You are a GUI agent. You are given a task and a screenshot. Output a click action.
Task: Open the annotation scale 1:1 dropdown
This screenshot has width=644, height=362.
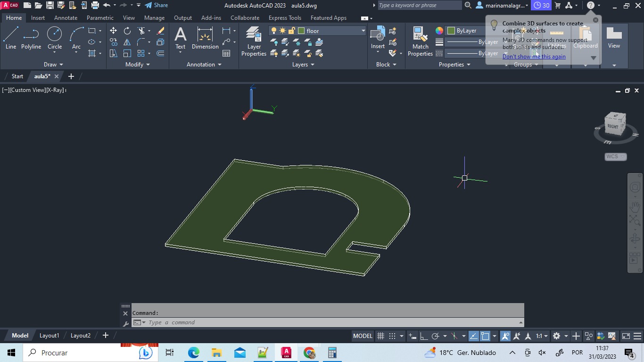click(542, 336)
